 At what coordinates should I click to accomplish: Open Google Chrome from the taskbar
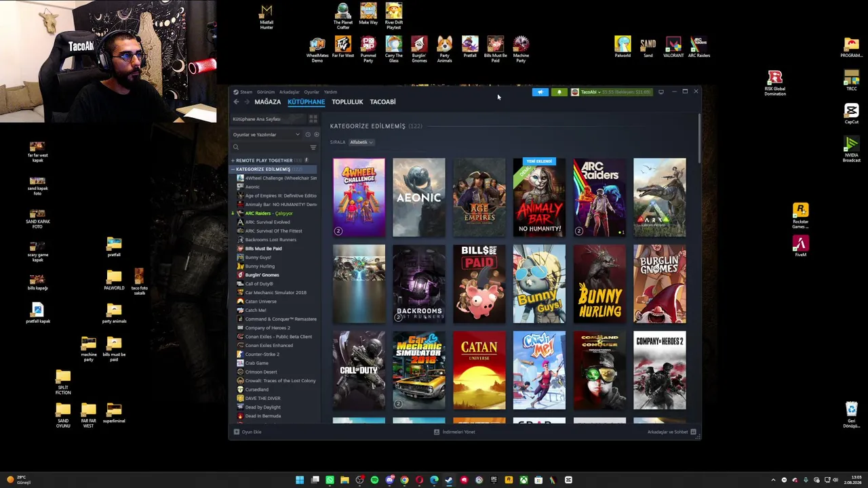click(x=404, y=480)
